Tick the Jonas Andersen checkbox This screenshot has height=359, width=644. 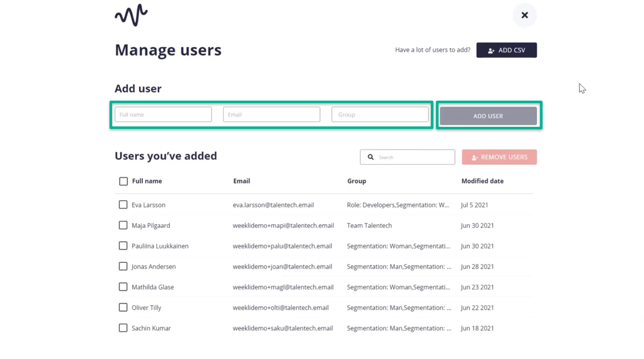(123, 266)
